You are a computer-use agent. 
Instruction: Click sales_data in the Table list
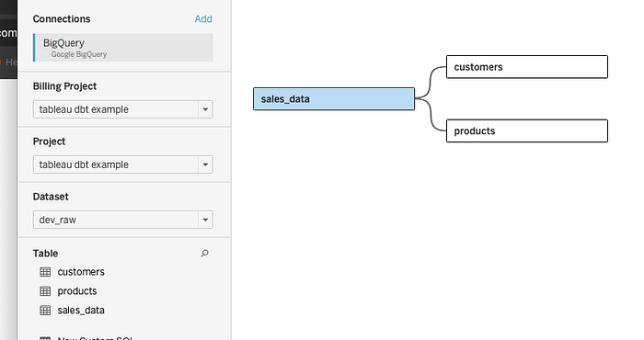point(81,311)
